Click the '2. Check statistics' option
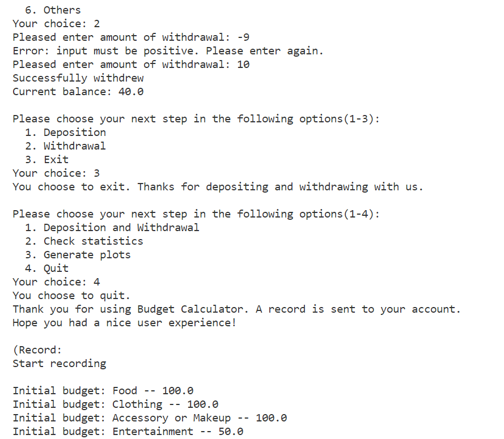This screenshot has height=439, width=504. [x=84, y=241]
